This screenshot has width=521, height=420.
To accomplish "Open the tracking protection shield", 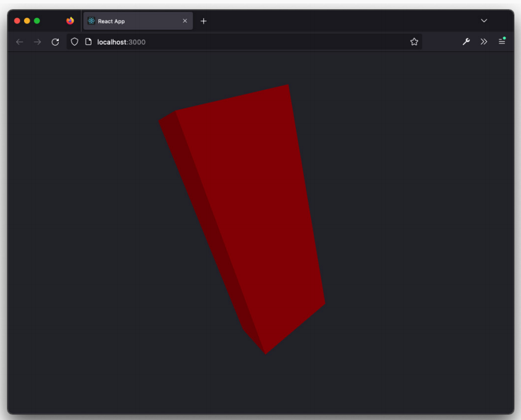I will point(74,42).
